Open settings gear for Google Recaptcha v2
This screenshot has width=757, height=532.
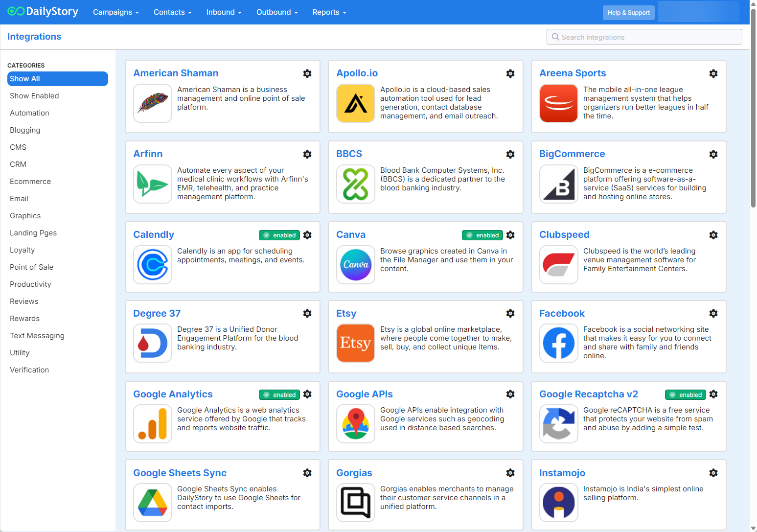pos(713,394)
